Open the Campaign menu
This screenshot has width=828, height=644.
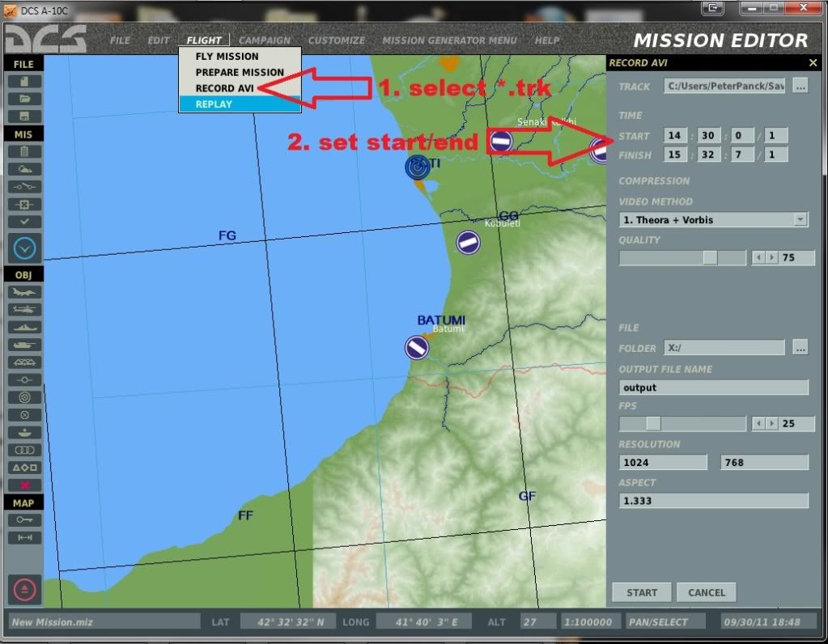(x=265, y=40)
